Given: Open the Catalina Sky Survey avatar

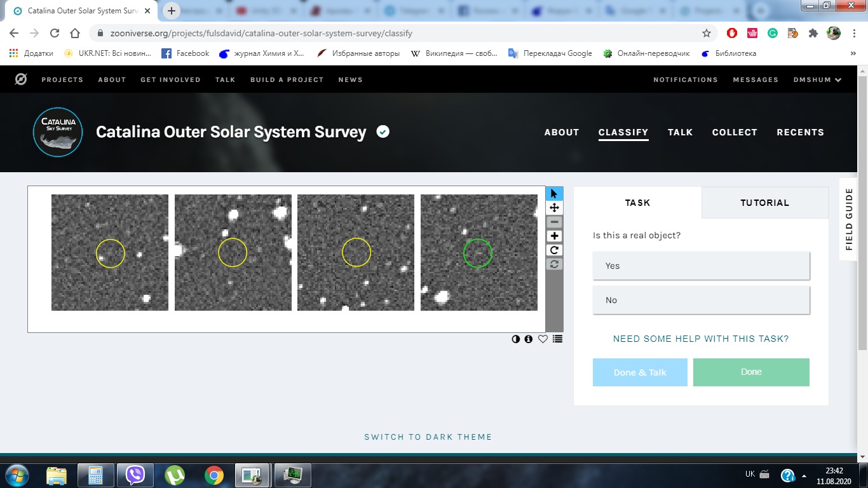Looking at the screenshot, I should 58,132.
